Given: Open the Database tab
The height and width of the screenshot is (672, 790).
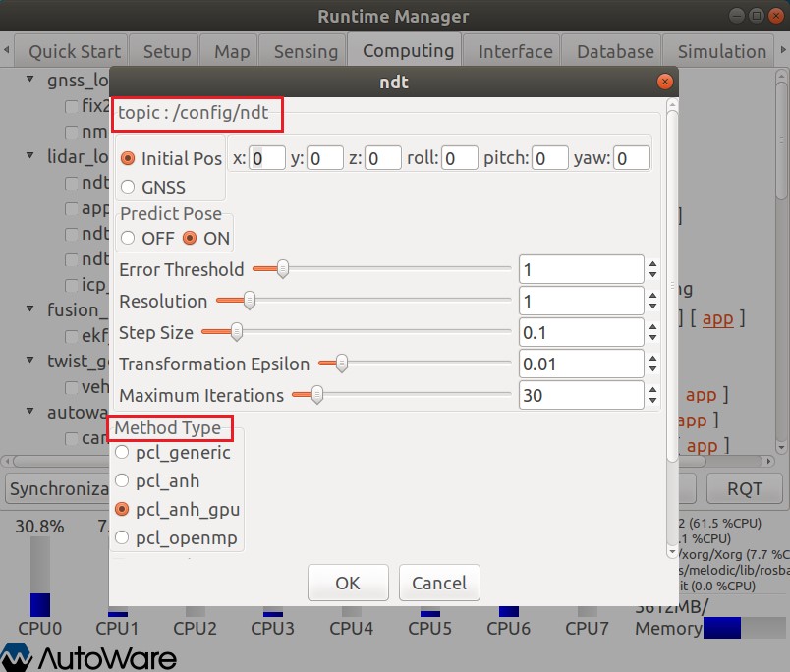Looking at the screenshot, I should tap(611, 51).
